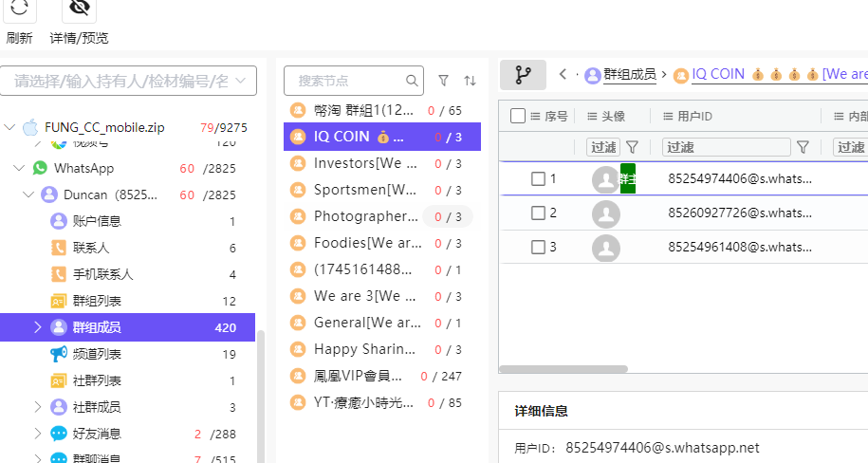Click the 头像 column filter funnel icon

632,147
